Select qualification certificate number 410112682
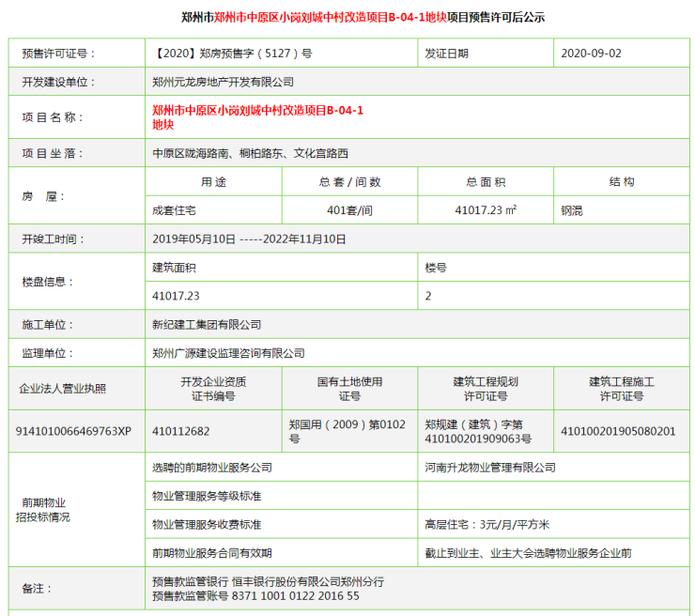Image resolution: width=695 pixels, height=616 pixels. point(181,431)
